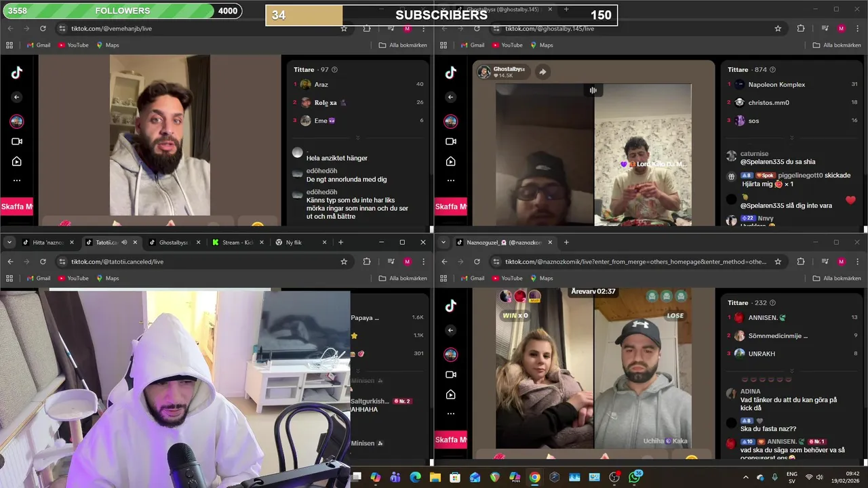The image size is (868, 488).
Task: Bookmark the ghostalby.145 page with star
Action: tap(778, 28)
